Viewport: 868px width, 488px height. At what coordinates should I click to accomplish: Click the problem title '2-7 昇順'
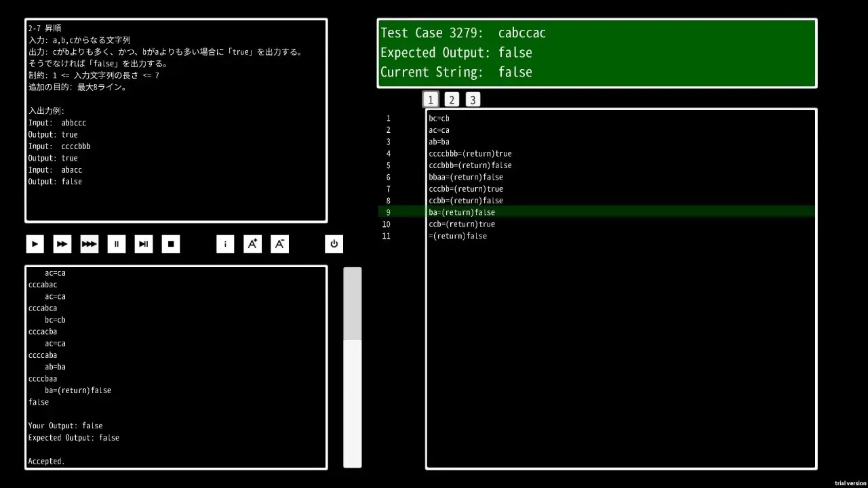click(x=45, y=28)
